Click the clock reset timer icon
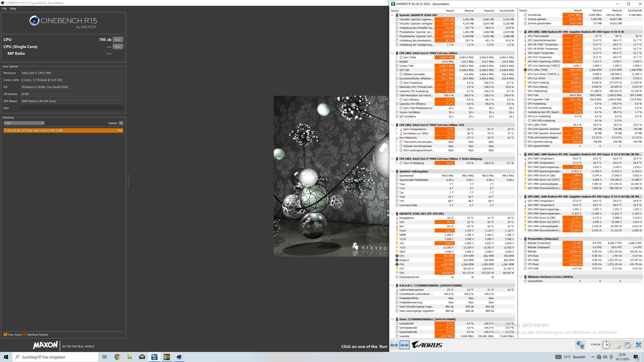Image resolution: width=644 pixels, height=362 pixels. [606, 345]
